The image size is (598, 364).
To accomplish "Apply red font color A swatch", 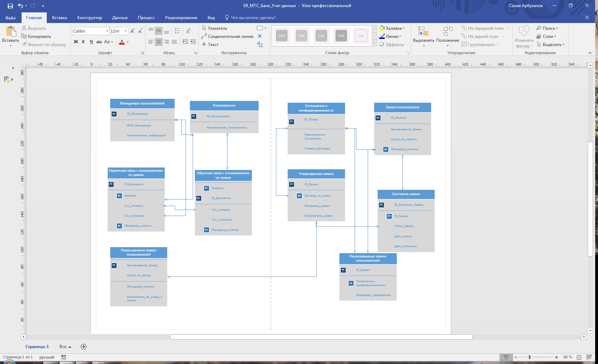I will pyautogui.click(x=122, y=42).
